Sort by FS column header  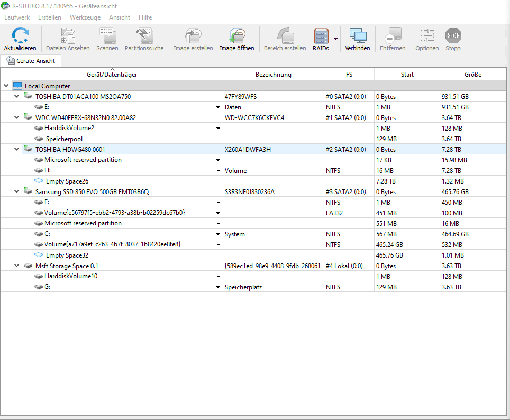tap(349, 75)
